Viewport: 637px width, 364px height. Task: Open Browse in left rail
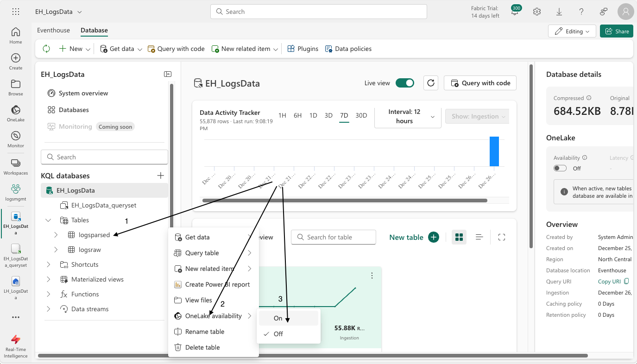(x=16, y=88)
